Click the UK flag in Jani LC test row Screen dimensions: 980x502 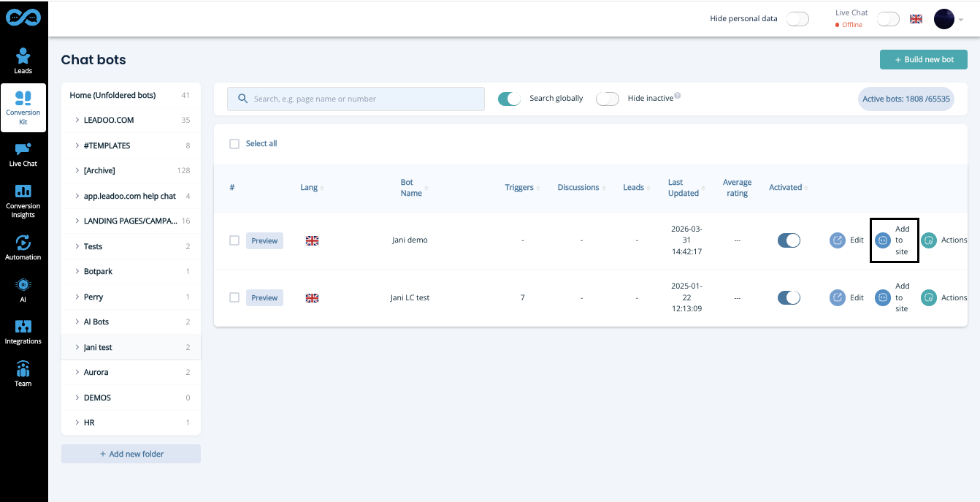[312, 298]
